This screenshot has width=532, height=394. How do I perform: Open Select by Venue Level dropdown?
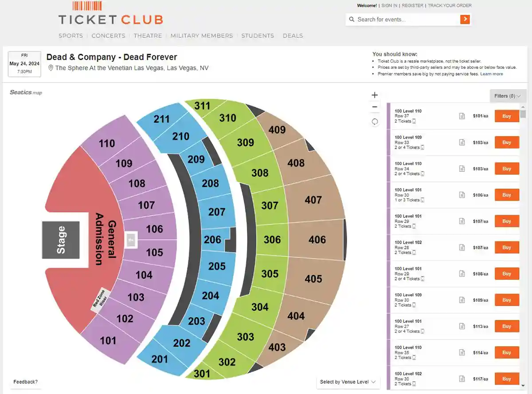(348, 382)
